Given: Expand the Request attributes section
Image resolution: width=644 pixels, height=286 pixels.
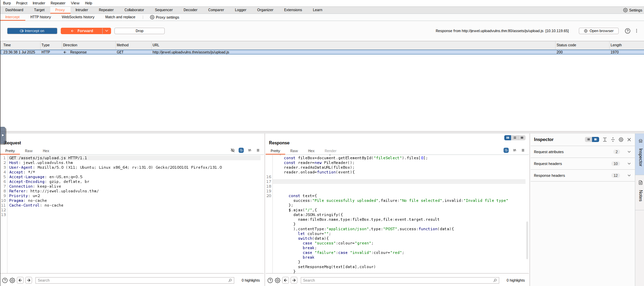Looking at the screenshot, I should [583, 152].
